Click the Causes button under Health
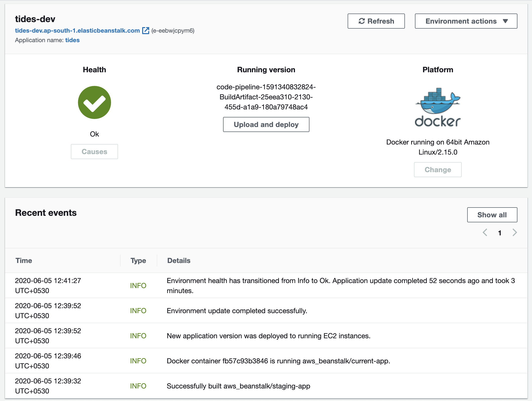The width and height of the screenshot is (532, 401). pos(94,152)
